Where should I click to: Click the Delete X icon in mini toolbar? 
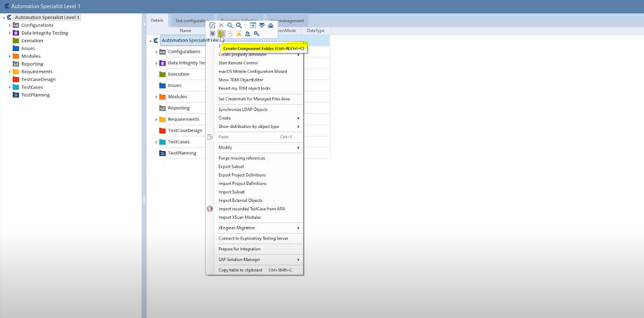[x=221, y=25]
